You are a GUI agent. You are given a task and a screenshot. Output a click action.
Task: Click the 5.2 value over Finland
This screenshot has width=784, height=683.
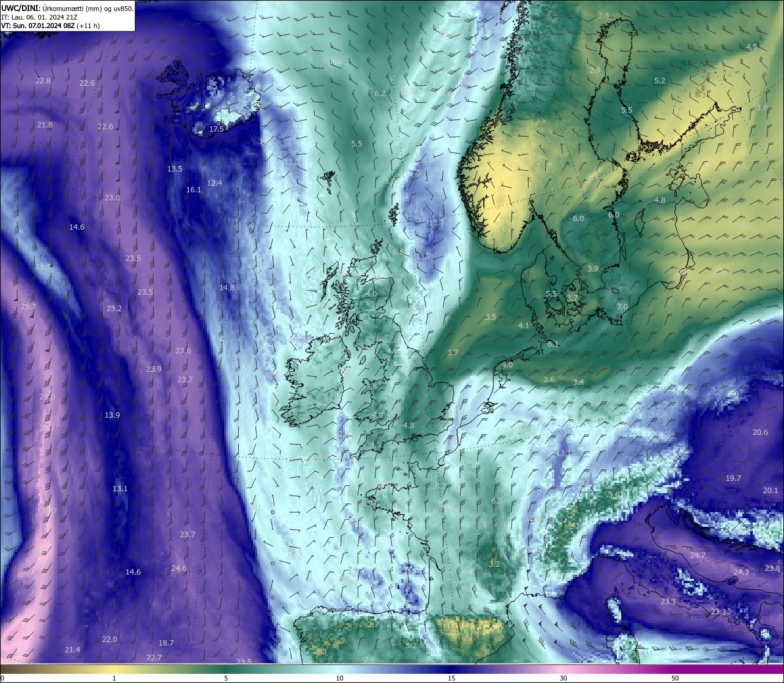coord(660,80)
